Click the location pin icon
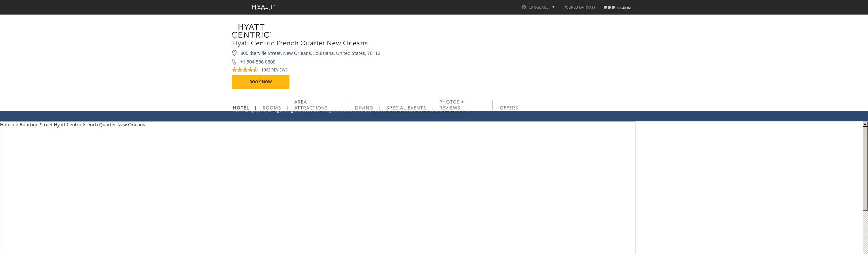Screen dimensions: 868x254 pyautogui.click(x=234, y=53)
